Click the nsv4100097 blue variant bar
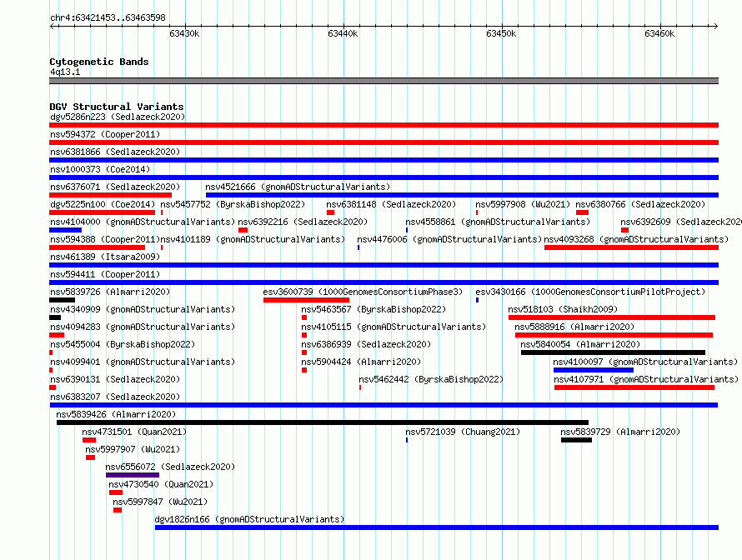Viewport: 742px width, 560px height. (x=594, y=370)
